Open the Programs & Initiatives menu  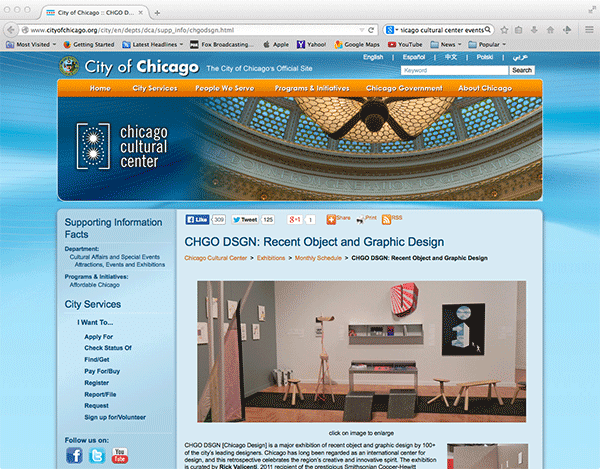click(312, 88)
